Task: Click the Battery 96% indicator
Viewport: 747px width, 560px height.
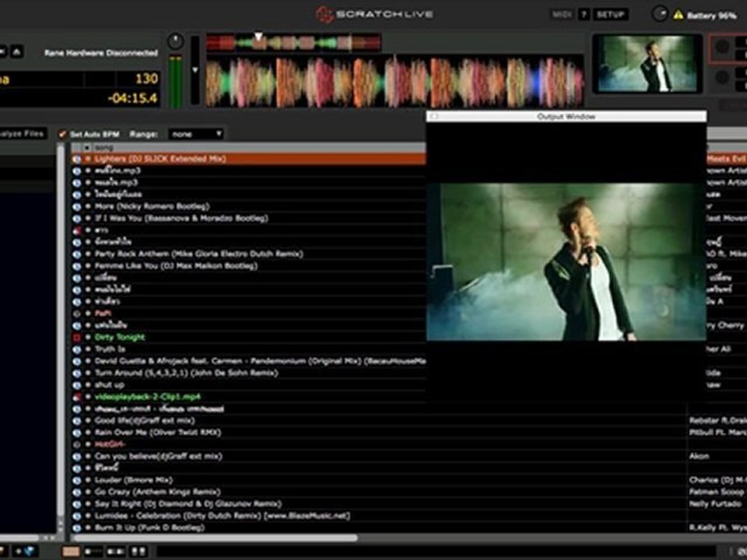Action: 711,16
